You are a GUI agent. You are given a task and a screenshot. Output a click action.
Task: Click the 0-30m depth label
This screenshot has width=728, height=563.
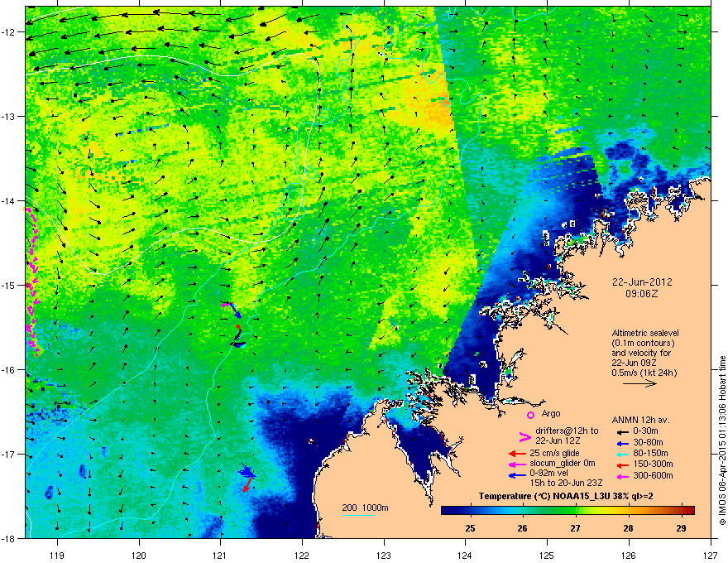[646, 431]
